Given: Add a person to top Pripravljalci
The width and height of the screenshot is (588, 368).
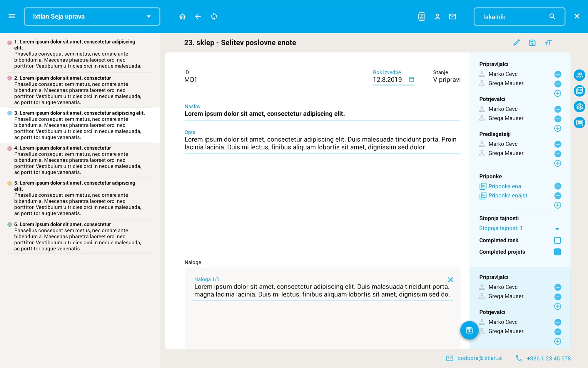Looking at the screenshot, I should click(x=558, y=93).
